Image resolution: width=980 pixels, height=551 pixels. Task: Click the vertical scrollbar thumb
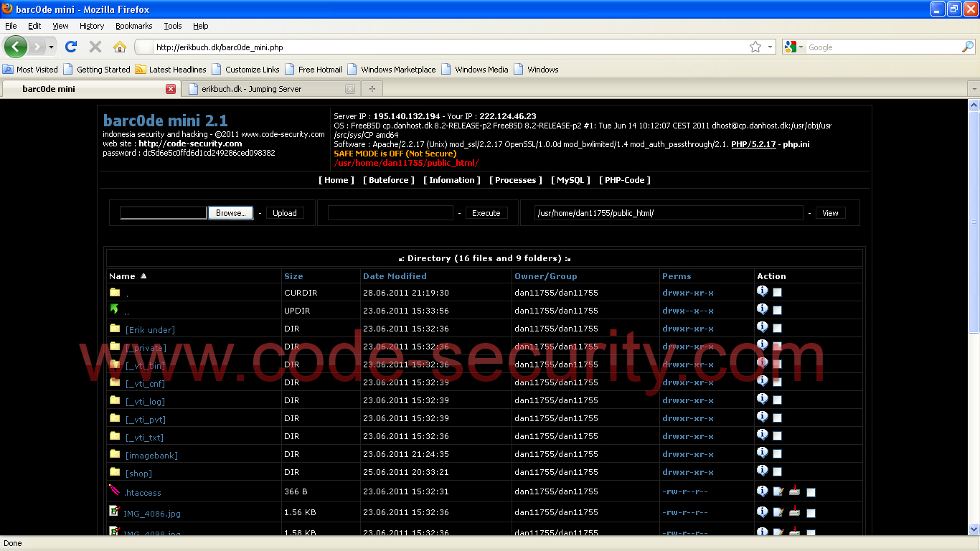(x=974, y=222)
